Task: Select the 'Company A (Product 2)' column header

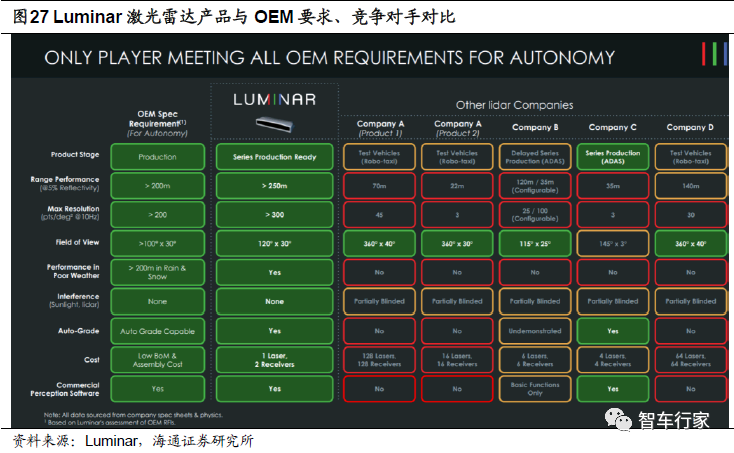Action: [x=457, y=128]
